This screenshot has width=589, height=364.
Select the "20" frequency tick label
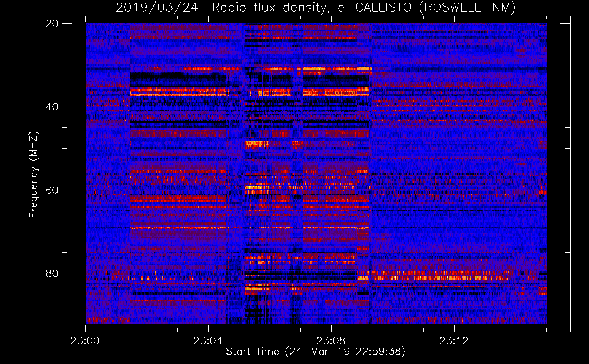pos(52,24)
